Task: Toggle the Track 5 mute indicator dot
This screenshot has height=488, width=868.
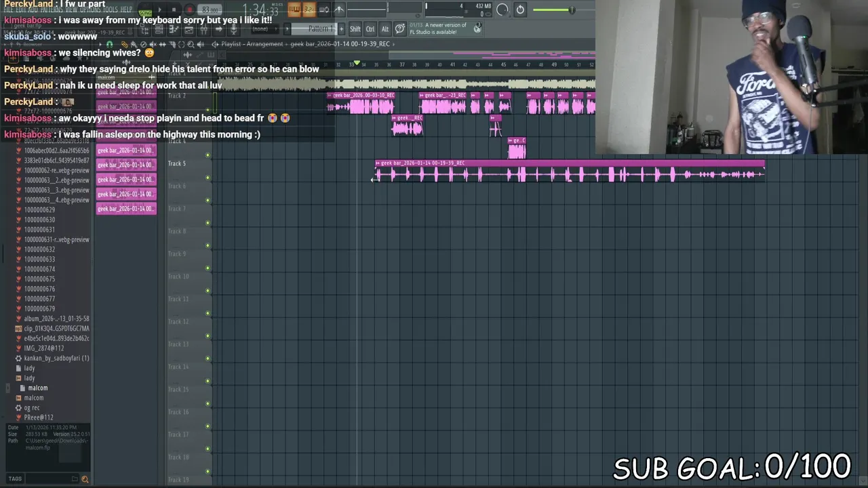Action: click(x=208, y=178)
